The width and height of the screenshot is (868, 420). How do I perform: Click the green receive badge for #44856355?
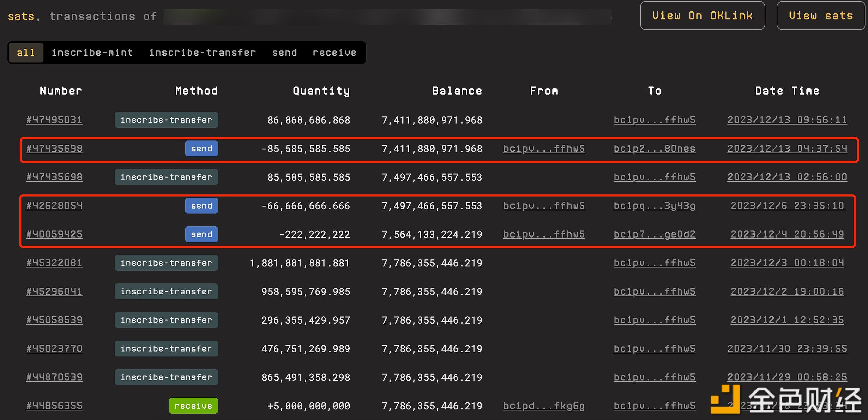point(193,406)
